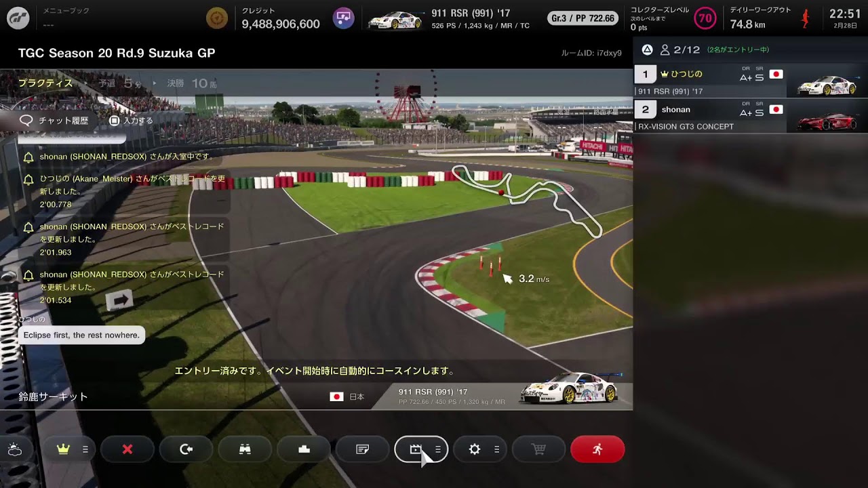This screenshot has height=488, width=868.
Task: Open the podium results button
Action: click(304, 449)
